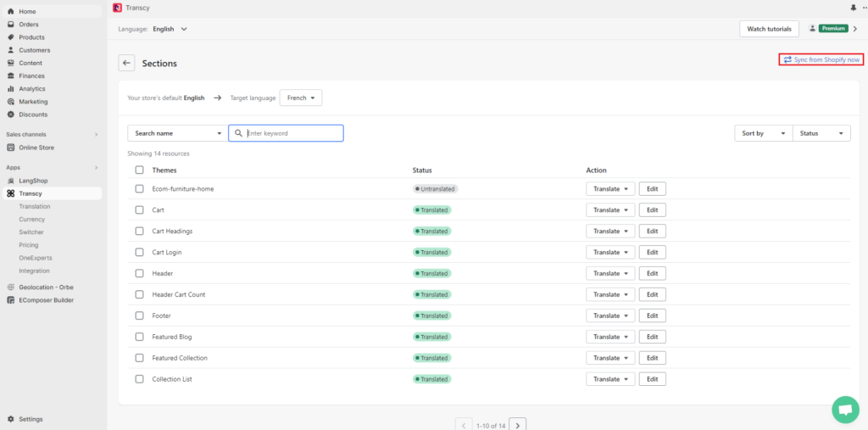Open the Translation submenu item
868x430 pixels.
click(x=34, y=206)
